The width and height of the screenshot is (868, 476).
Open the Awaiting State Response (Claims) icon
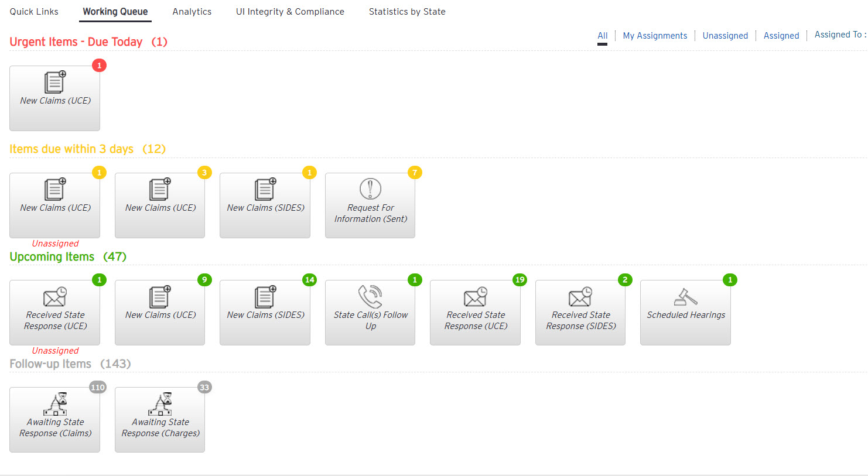coord(55,403)
